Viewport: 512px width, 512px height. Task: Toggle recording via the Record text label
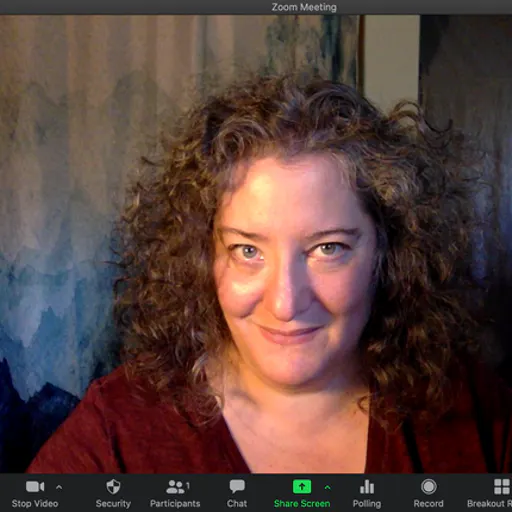pyautogui.click(x=429, y=503)
